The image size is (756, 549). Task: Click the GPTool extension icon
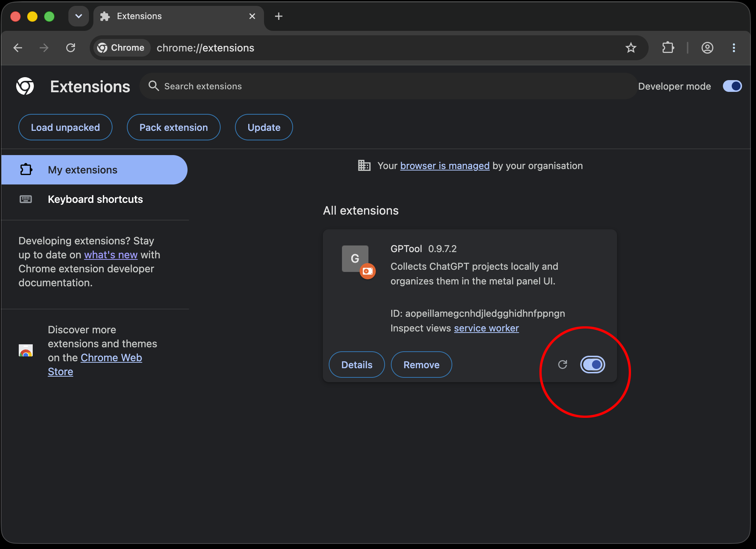point(355,259)
